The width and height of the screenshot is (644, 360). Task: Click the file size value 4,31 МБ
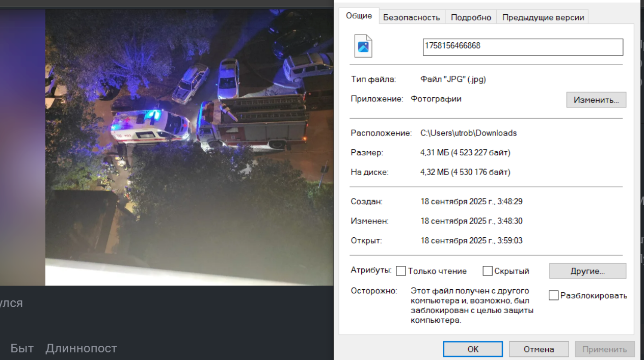pos(465,152)
